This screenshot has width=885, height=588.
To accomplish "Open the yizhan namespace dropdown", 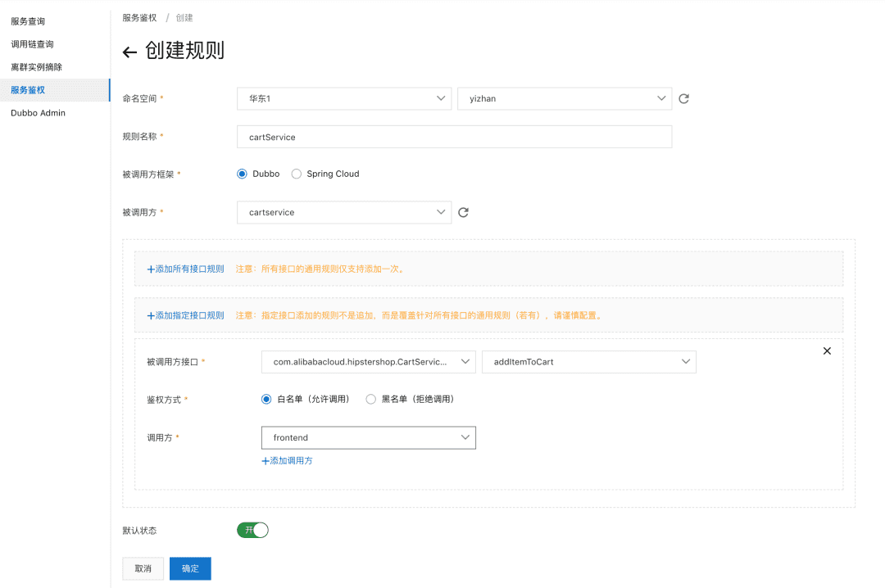I will (565, 99).
